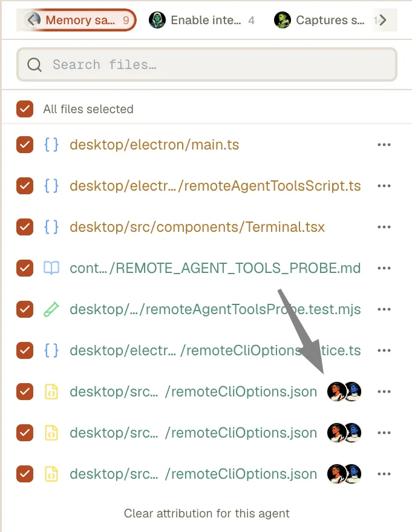This screenshot has width=412, height=532.
Task: Click the All files selected label
Action: click(88, 109)
